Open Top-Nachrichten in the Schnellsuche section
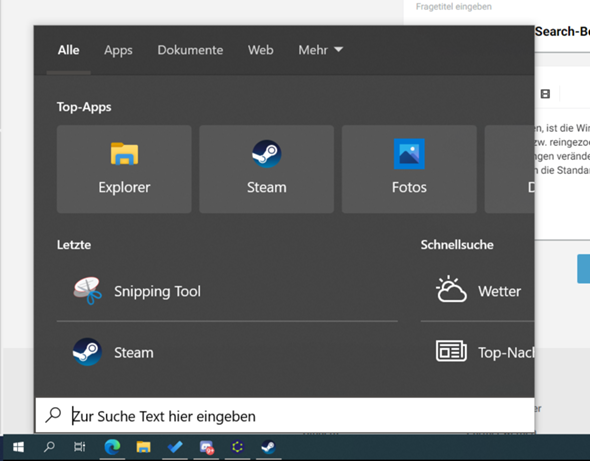Screen dimensions: 590x461 [x=477, y=353]
